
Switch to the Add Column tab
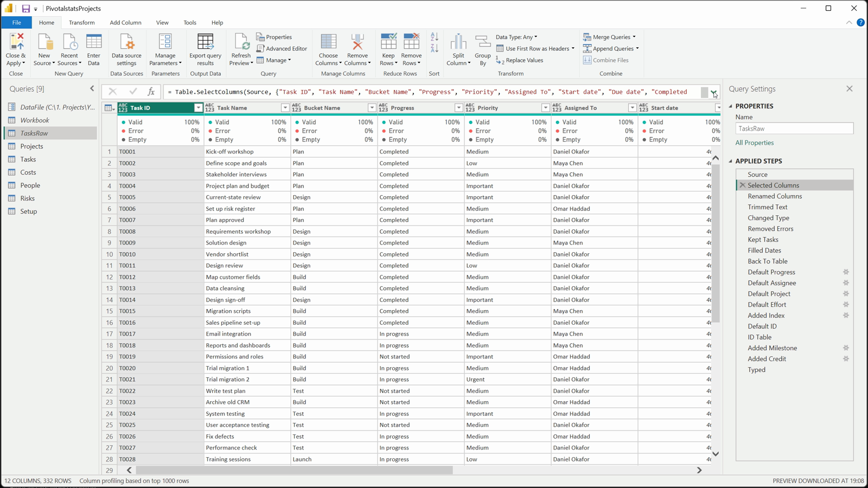[125, 23]
